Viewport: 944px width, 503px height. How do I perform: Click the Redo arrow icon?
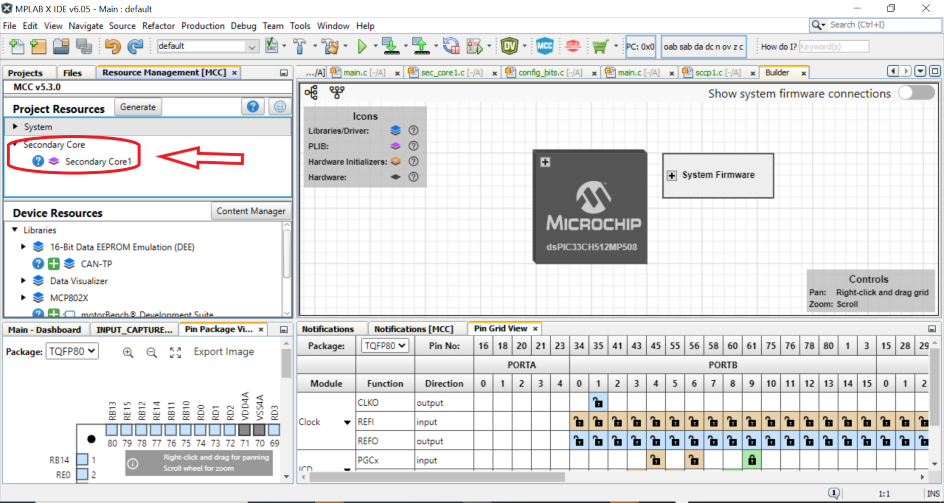click(135, 46)
